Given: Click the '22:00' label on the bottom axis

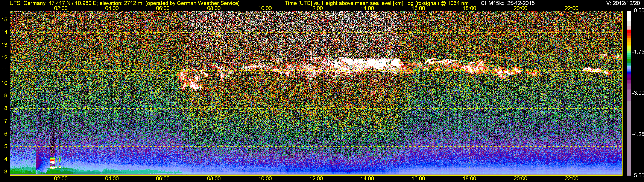Looking at the screenshot, I should click(571, 179).
